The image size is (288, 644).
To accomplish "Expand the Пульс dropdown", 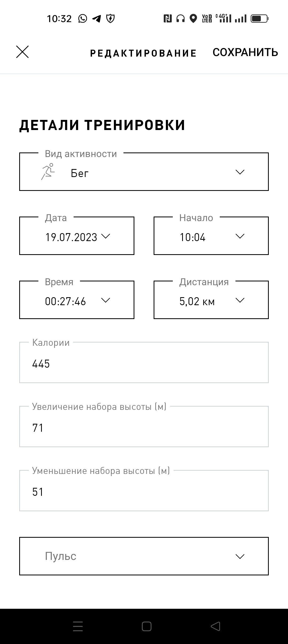I will coord(144,556).
